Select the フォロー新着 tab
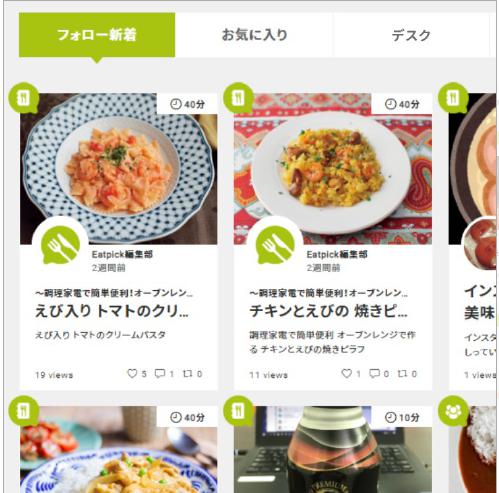Image resolution: width=499 pixels, height=493 pixels. [97, 35]
